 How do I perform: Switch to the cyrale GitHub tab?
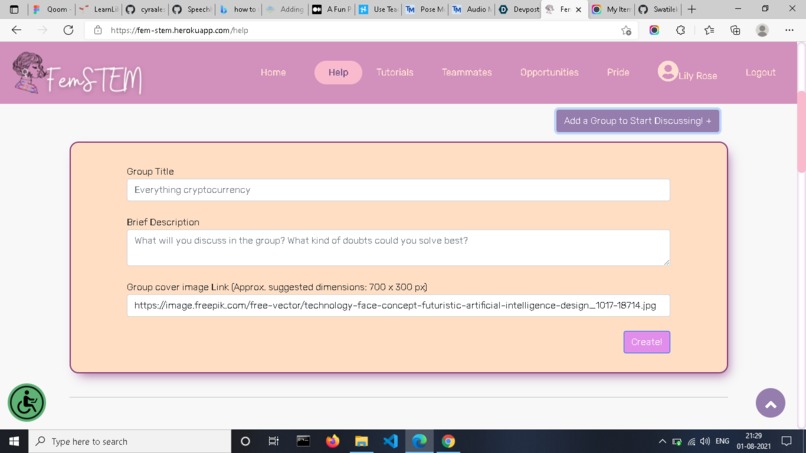(x=145, y=9)
